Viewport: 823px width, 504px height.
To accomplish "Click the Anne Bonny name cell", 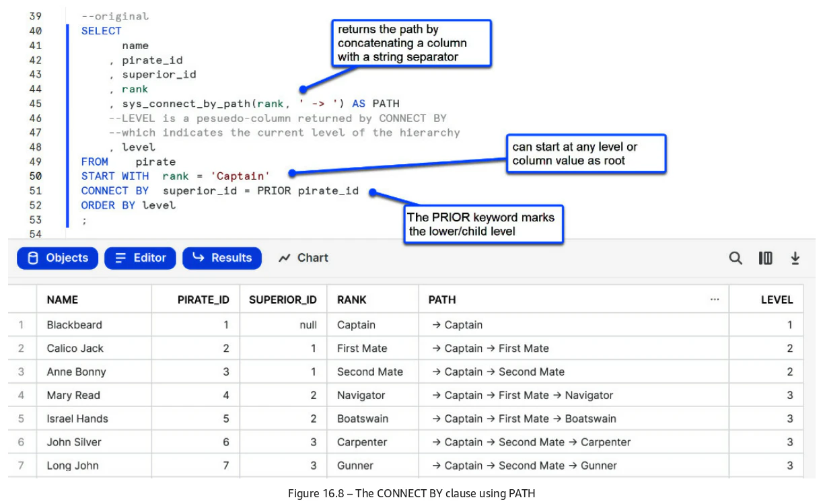I will (94, 372).
